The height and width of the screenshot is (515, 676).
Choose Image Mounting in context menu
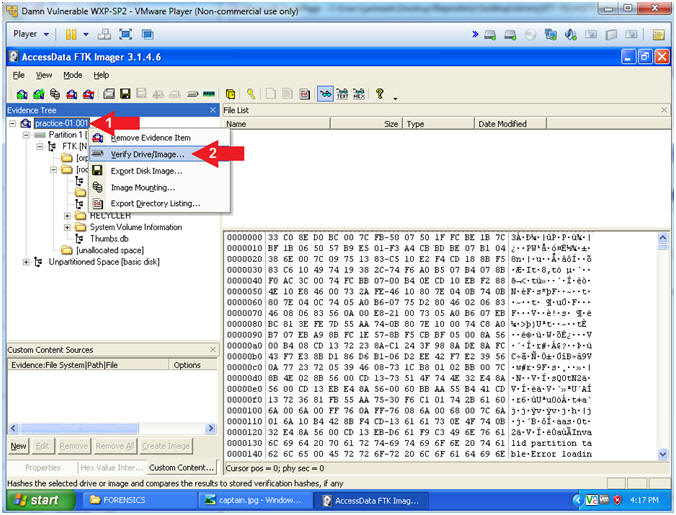pyautogui.click(x=159, y=187)
